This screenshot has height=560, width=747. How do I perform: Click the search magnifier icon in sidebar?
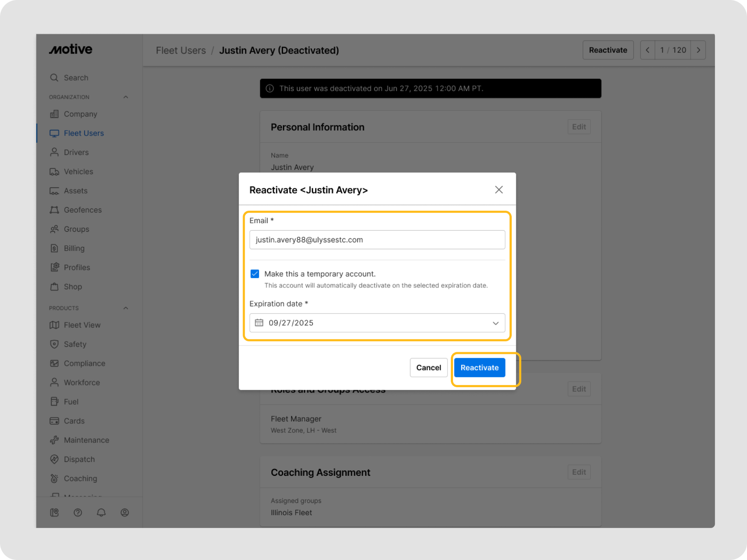54,78
